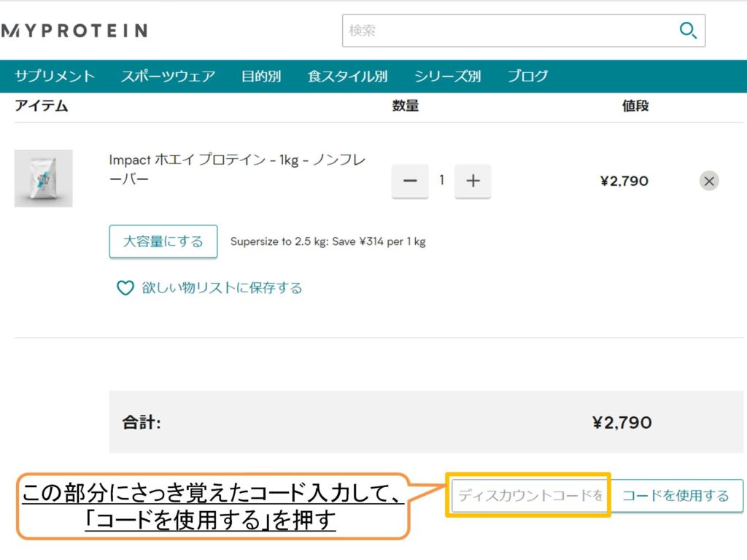747x560 pixels.
Task: Click the アイテム column header
Action: pyautogui.click(x=42, y=106)
